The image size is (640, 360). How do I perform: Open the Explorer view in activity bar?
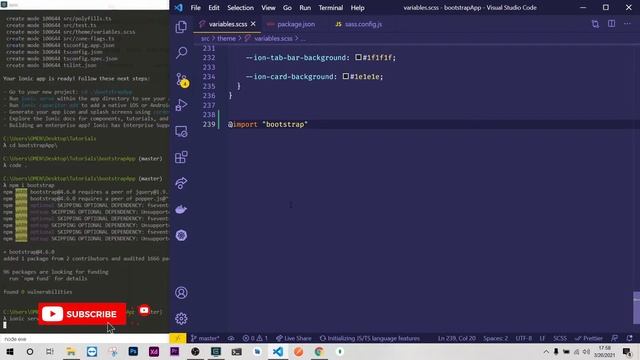[x=181, y=27]
